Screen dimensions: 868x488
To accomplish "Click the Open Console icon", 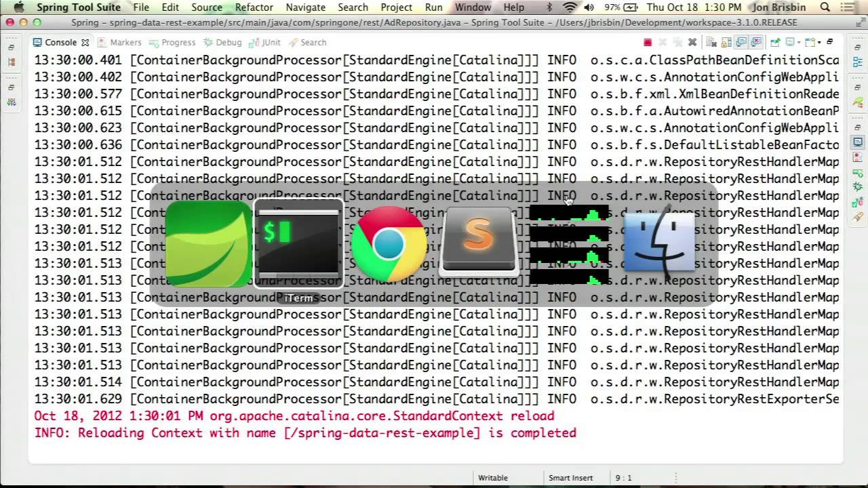I will [810, 42].
